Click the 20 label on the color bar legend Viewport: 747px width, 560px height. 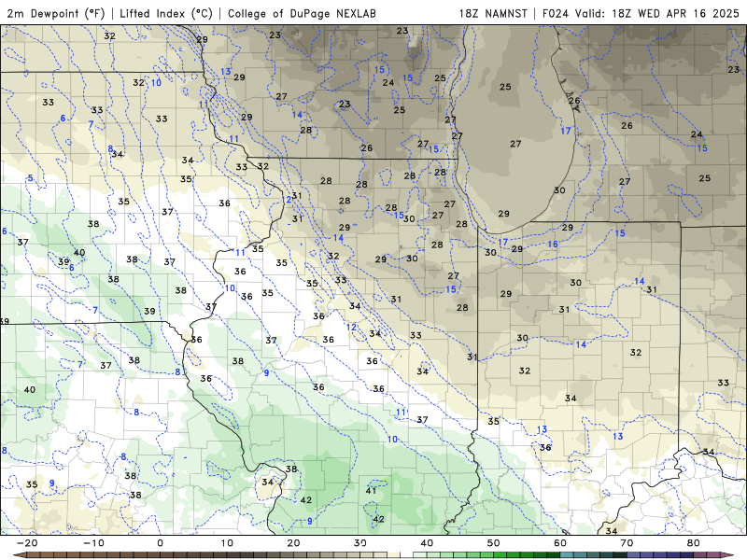293,543
